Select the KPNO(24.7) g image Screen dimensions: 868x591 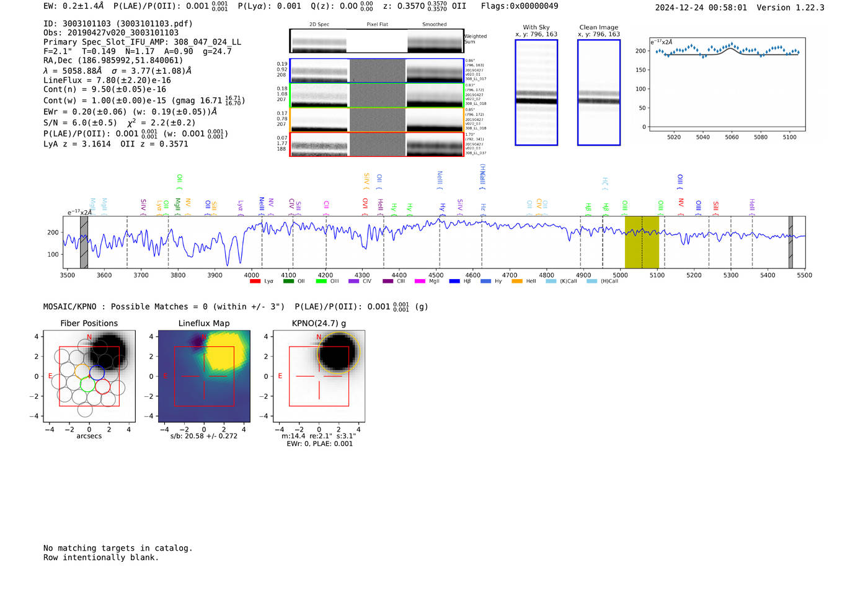click(319, 376)
